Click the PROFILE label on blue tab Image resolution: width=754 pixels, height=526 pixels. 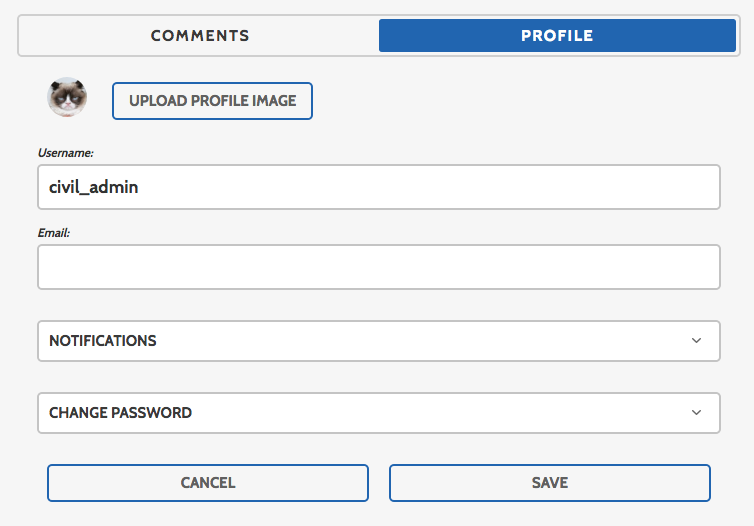pyautogui.click(x=557, y=36)
